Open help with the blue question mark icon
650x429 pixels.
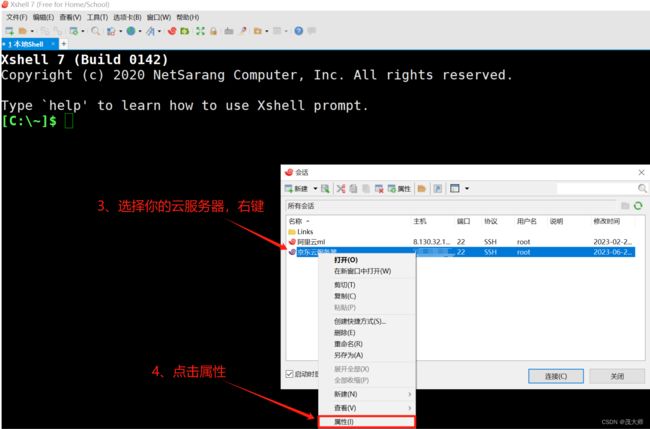pyautogui.click(x=298, y=31)
